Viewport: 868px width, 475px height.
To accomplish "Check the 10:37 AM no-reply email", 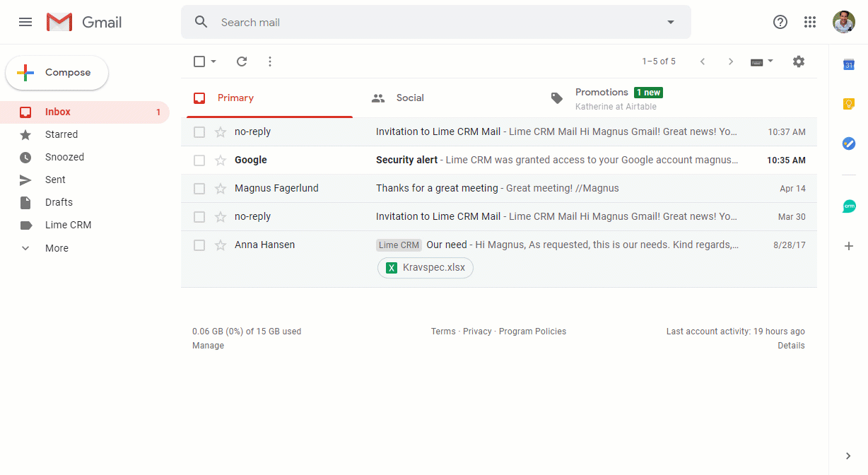I will click(199, 132).
